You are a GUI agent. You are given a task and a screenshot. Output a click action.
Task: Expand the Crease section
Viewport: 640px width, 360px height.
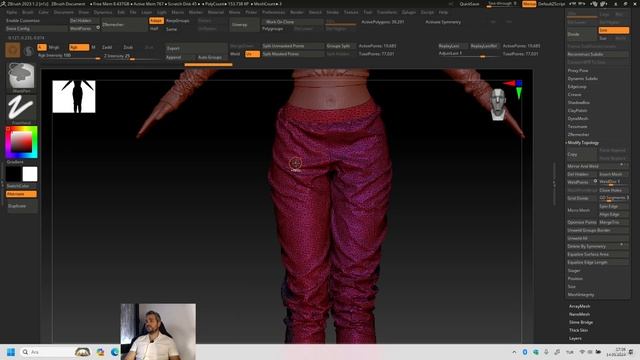[574, 95]
